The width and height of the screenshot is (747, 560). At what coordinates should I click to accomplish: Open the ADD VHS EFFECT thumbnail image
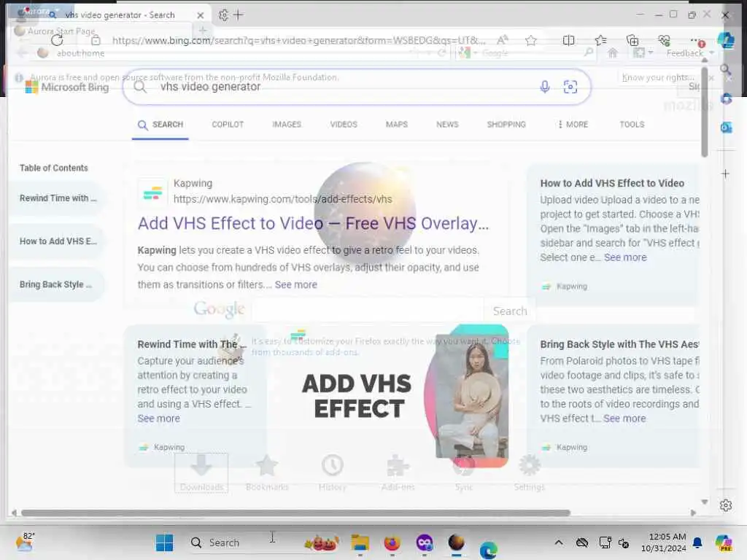tap(388, 396)
